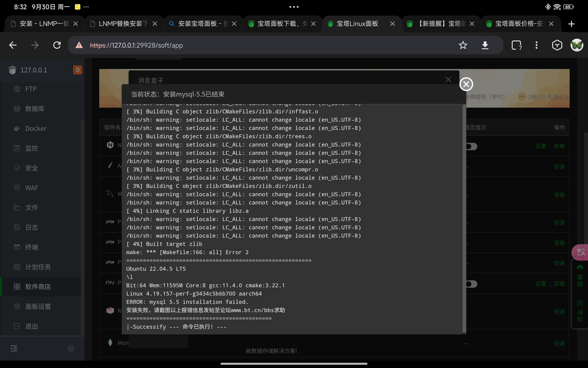
Task: Close the install log with circled X
Action: tap(466, 84)
